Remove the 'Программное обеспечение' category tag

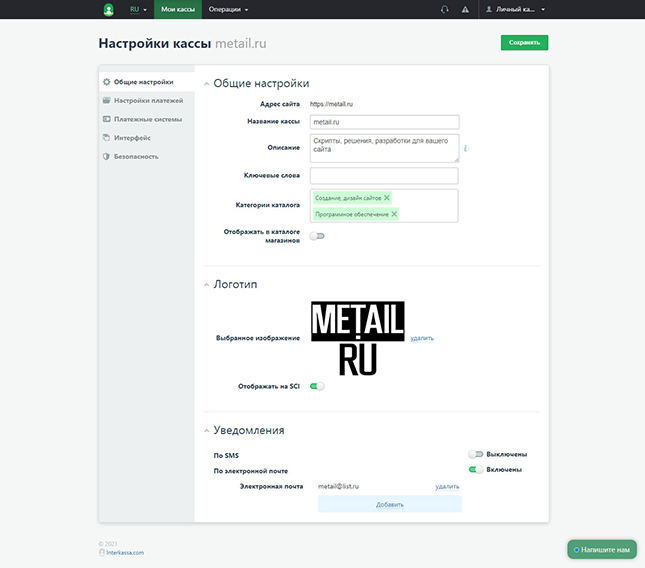tap(394, 214)
